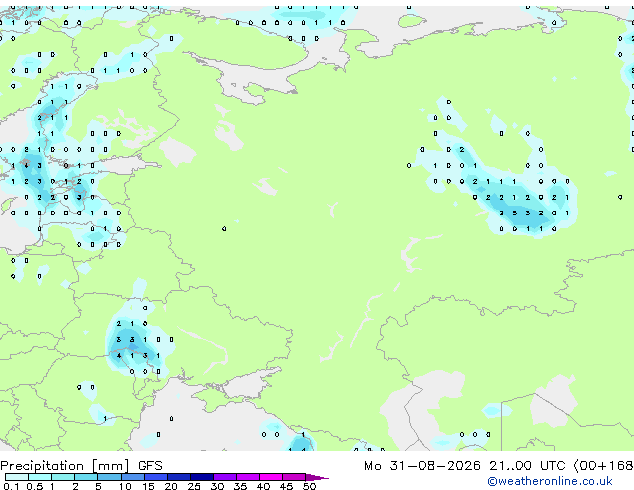Click the '10' legend scale label
This screenshot has width=634, height=490.
125,486
